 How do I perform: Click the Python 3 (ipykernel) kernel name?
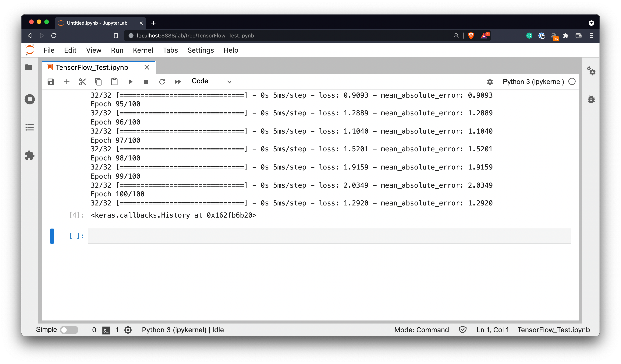(533, 82)
